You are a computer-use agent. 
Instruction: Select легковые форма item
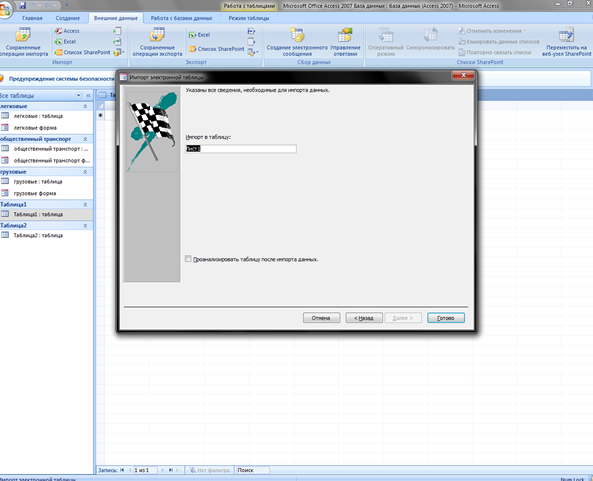point(46,128)
